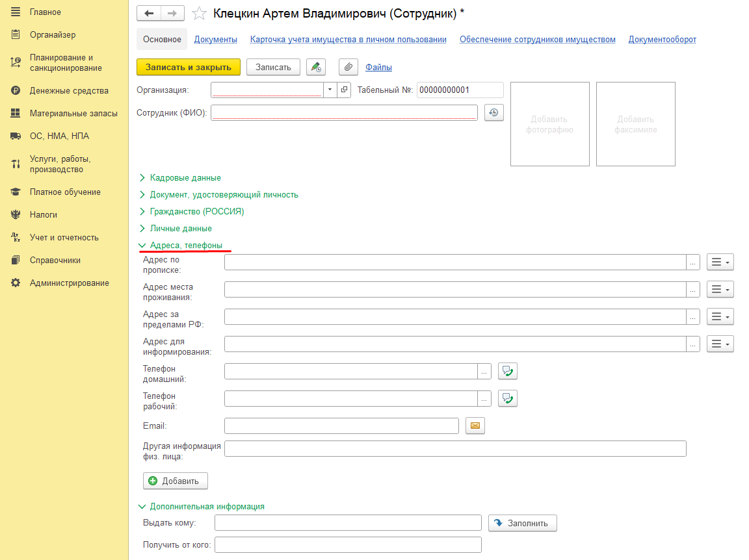Open Обеспечение сотрудников имуществом tab
This screenshot has height=560, width=749.
coord(538,40)
